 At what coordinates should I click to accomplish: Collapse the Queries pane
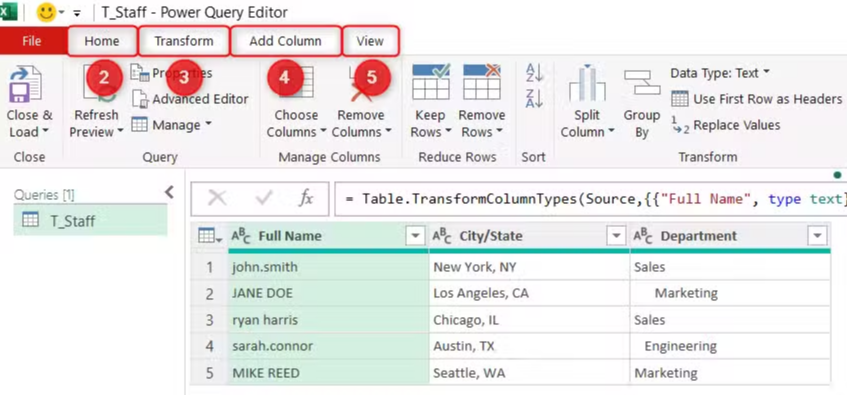coord(170,192)
